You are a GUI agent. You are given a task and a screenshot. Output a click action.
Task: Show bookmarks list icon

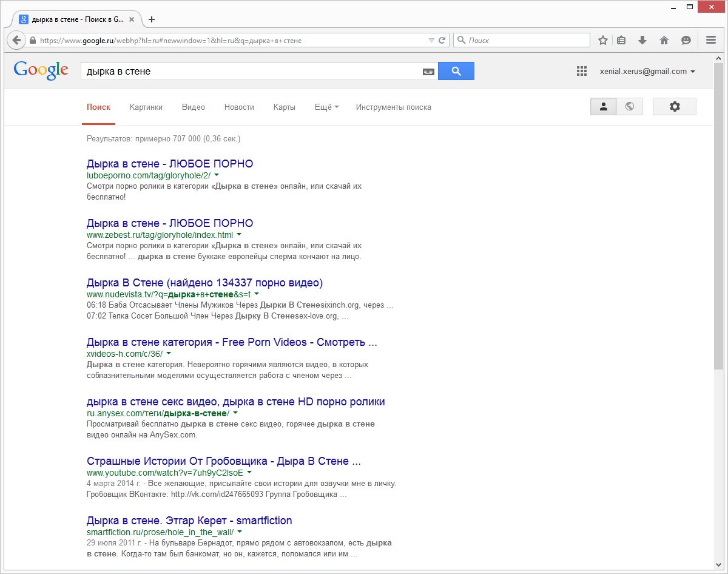point(621,40)
